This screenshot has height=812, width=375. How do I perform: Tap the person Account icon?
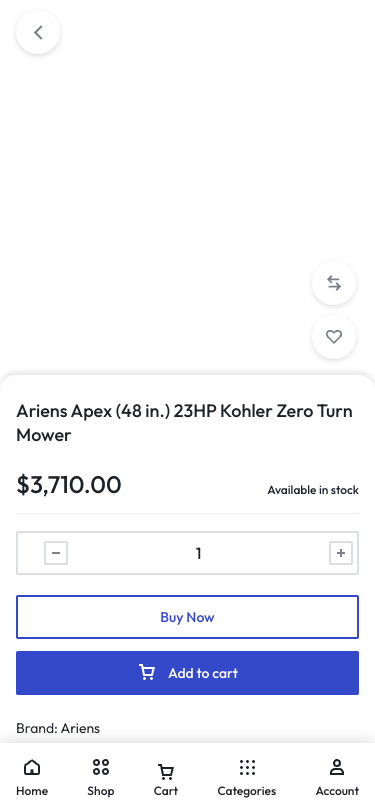[337, 767]
